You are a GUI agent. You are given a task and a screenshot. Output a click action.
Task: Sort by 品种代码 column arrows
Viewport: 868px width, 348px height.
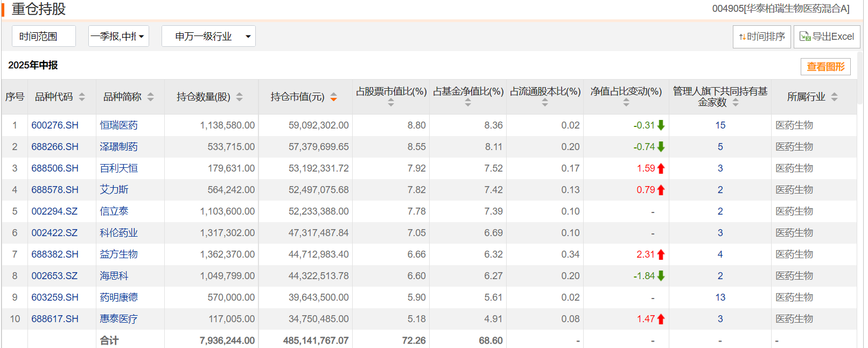tap(82, 97)
